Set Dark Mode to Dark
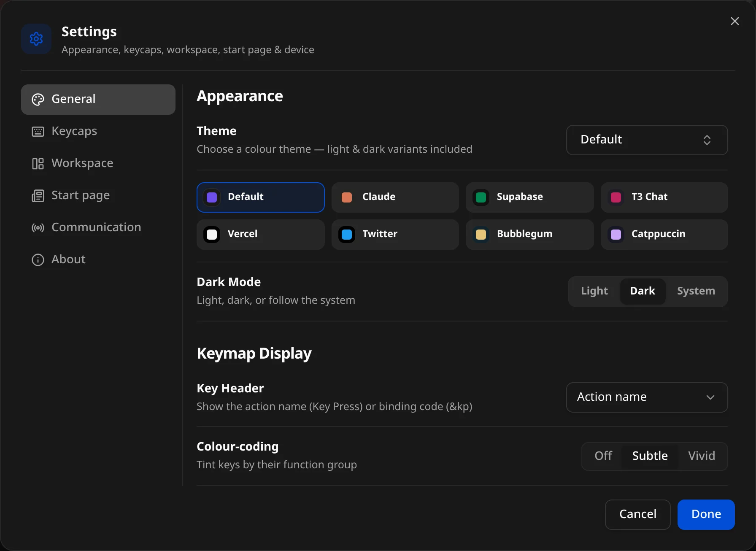This screenshot has height=551, width=756. click(x=643, y=291)
